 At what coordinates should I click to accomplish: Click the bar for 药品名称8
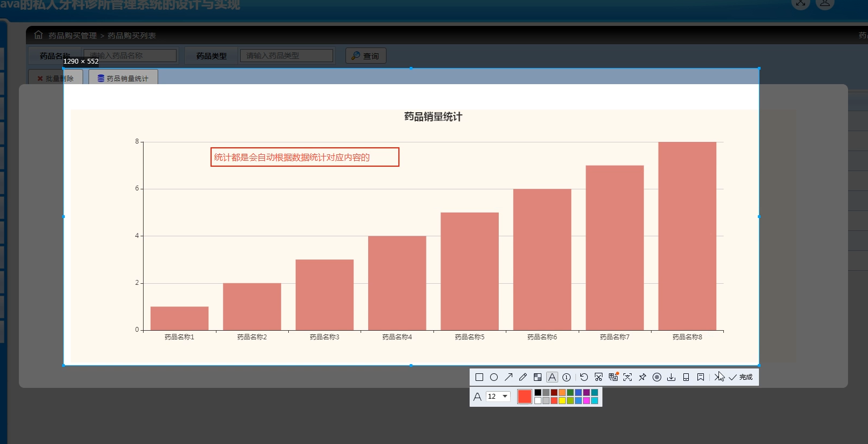coord(687,236)
